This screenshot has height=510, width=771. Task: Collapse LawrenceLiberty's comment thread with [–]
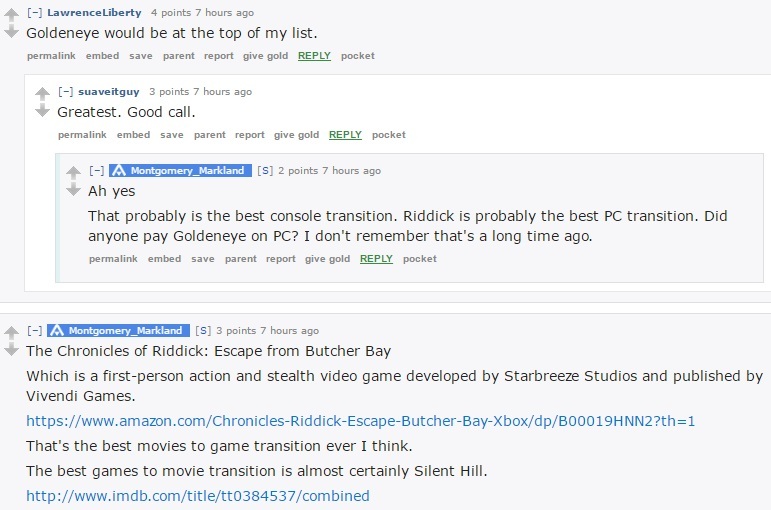coord(34,13)
